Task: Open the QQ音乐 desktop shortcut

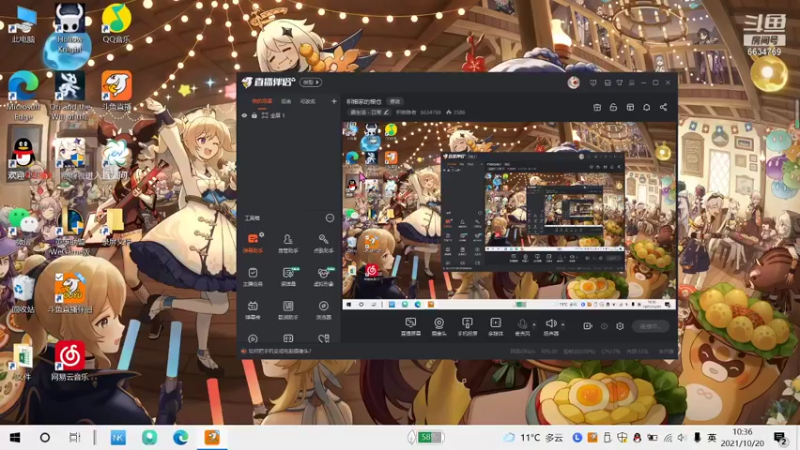Action: [116, 23]
